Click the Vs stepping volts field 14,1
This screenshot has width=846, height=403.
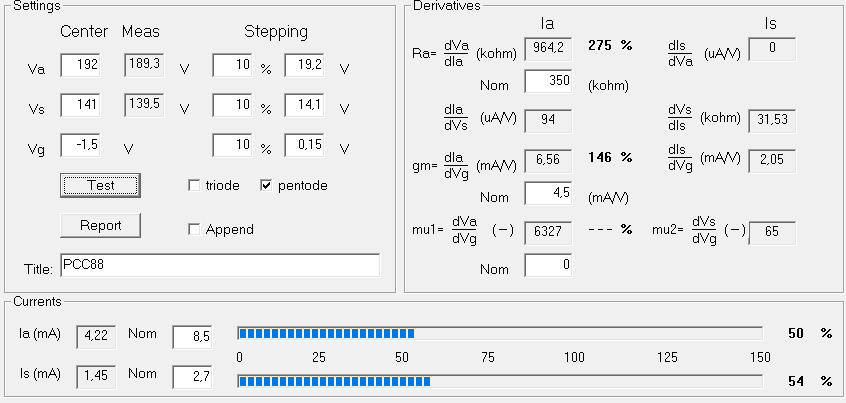[304, 105]
